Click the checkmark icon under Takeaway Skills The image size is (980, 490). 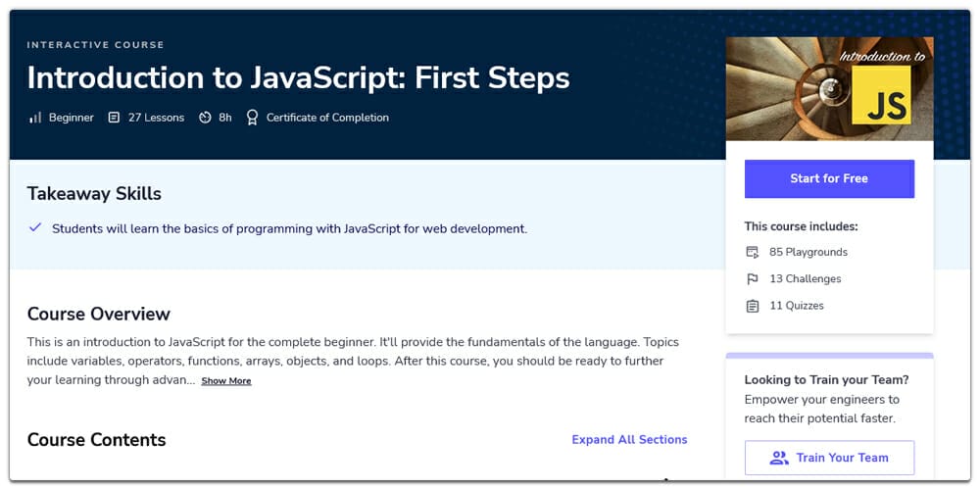[35, 227]
